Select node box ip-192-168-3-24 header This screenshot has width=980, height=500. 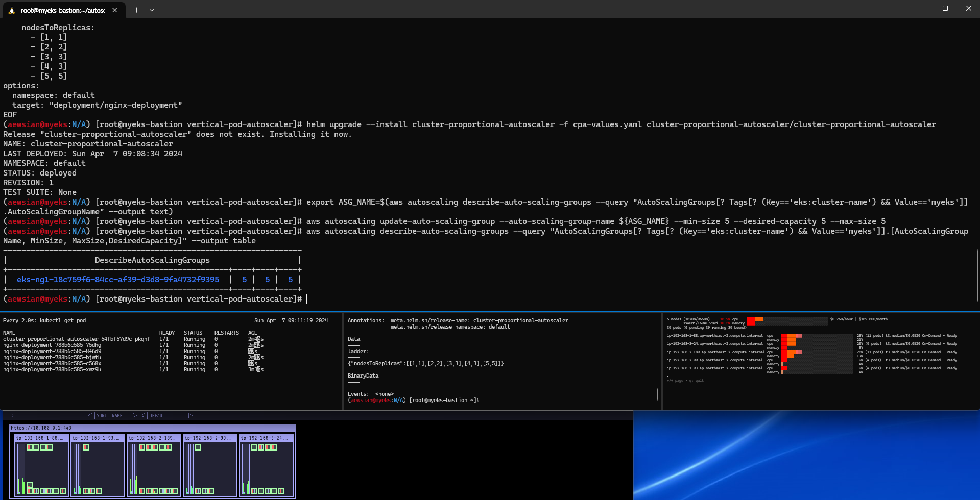(x=265, y=438)
